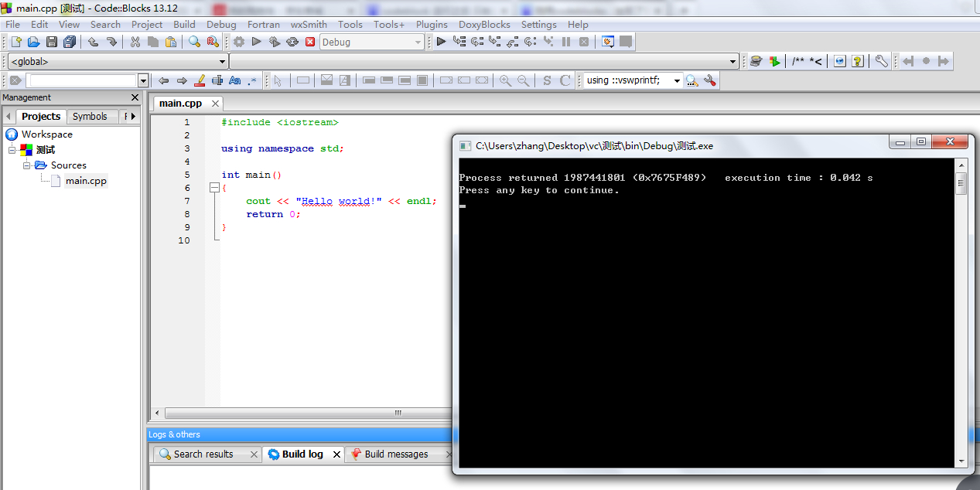Click the red Abort build icon

click(310, 42)
